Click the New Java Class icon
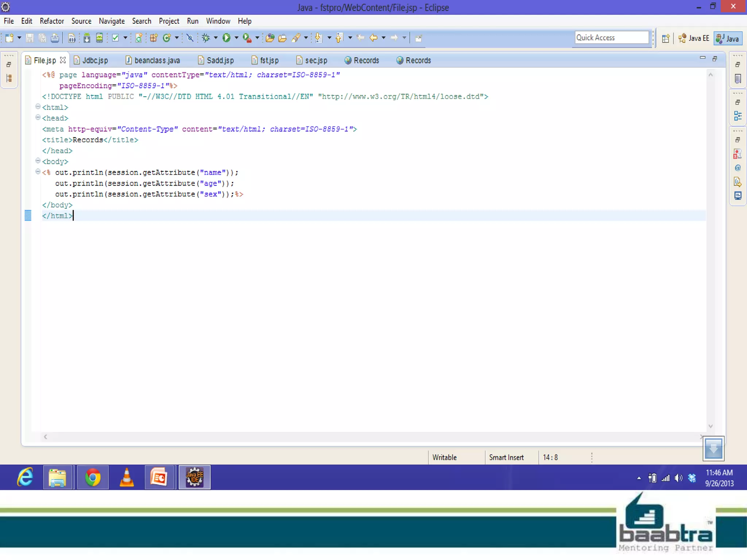Viewport: 747px width, 560px height. tap(167, 38)
